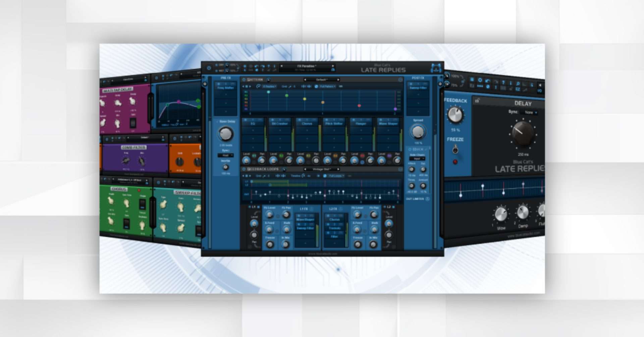Click the L1 Level knob

254,224
